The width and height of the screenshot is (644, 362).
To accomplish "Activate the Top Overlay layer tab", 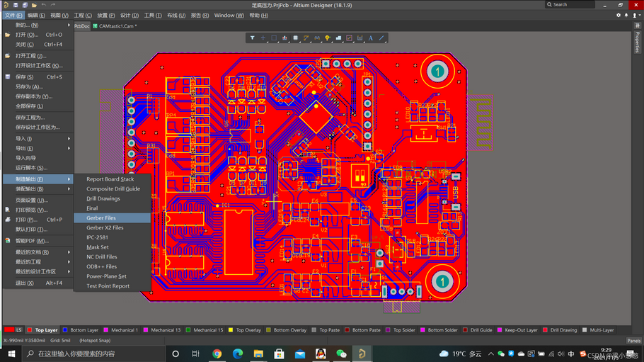I will click(x=249, y=330).
